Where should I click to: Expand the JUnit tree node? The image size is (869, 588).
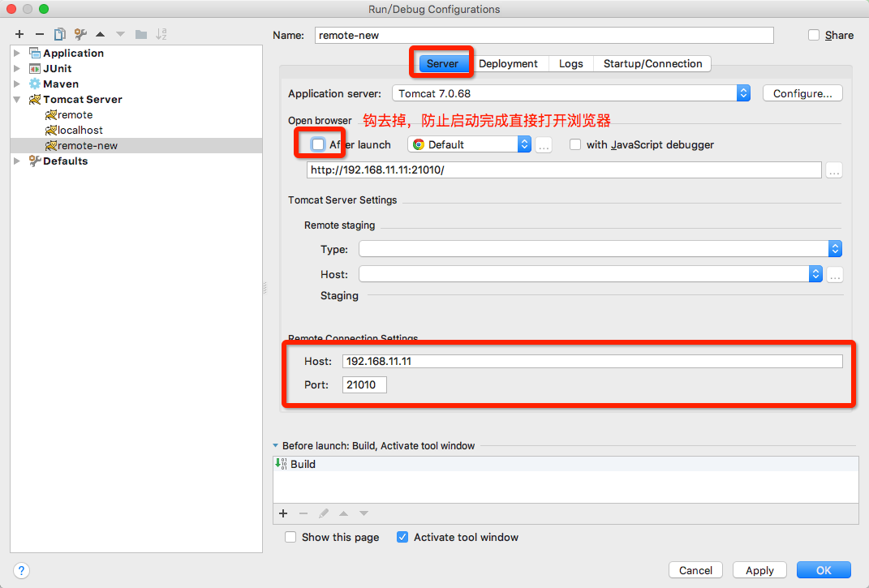pyautogui.click(x=17, y=69)
